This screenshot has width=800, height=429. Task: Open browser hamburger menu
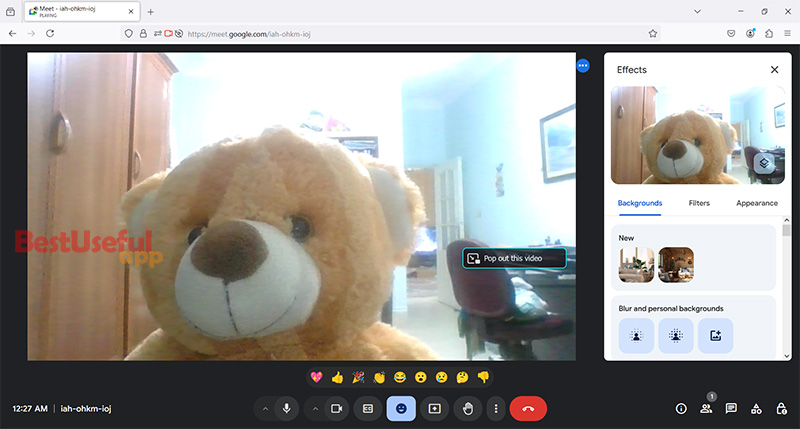coord(787,33)
